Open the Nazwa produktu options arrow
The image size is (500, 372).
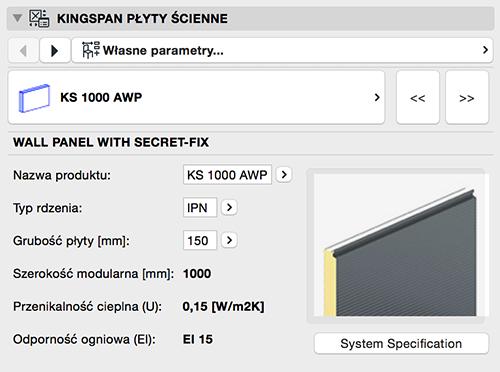(284, 174)
